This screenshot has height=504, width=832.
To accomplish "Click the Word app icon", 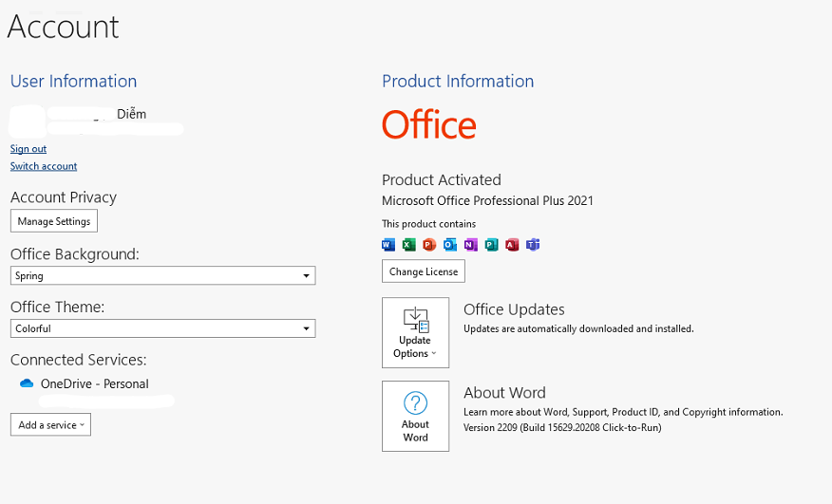I will pyautogui.click(x=388, y=245).
